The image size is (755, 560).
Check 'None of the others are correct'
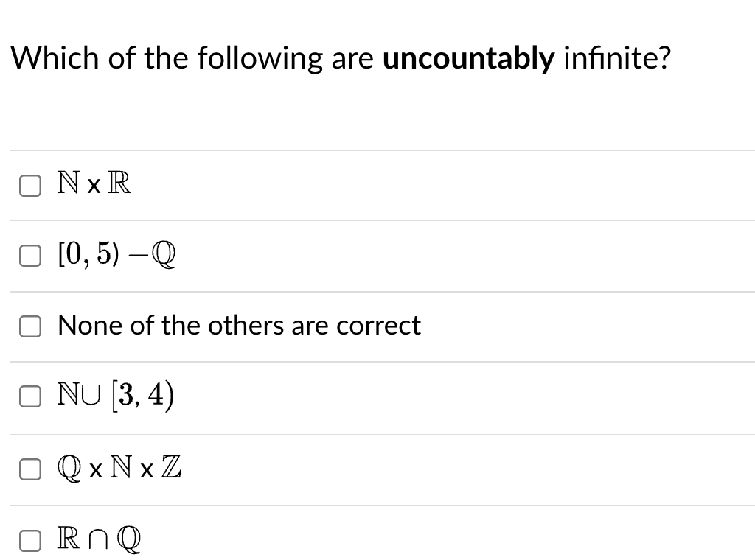coord(29,326)
